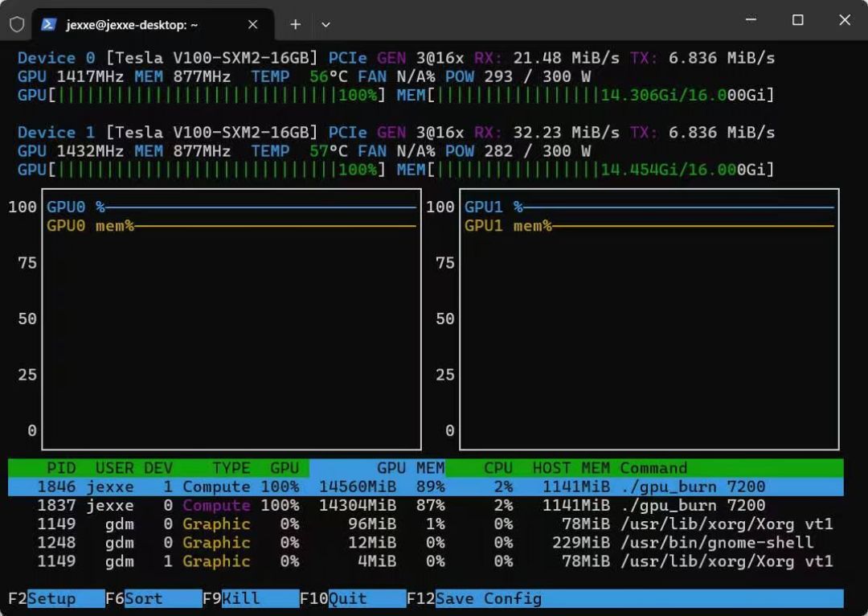Click the PID column header
Image resolution: width=868 pixels, height=616 pixels.
tap(61, 468)
